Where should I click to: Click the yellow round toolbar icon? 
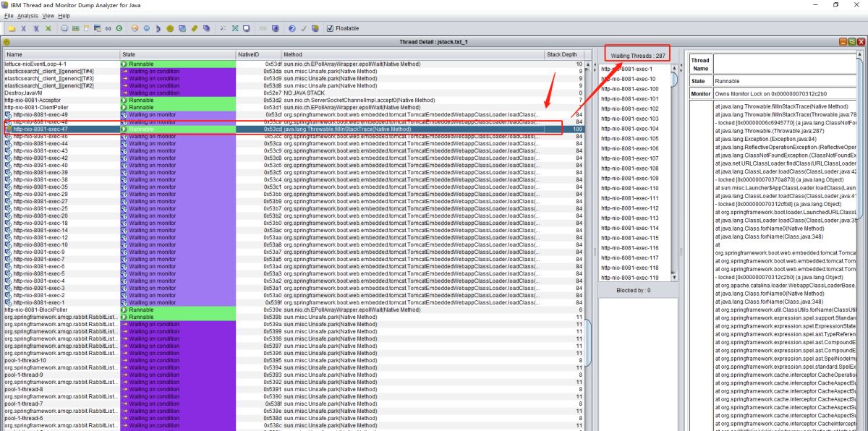170,29
